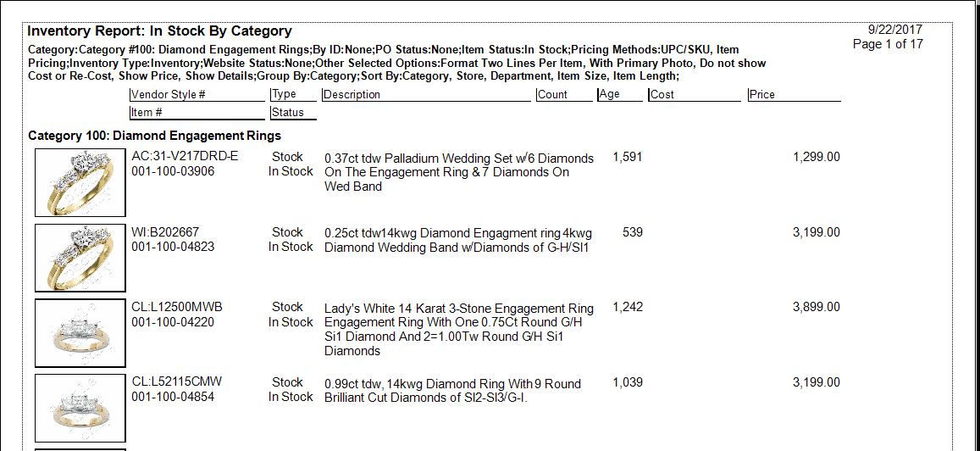Select item number 001-100-04823
980x451 pixels.
tap(174, 247)
